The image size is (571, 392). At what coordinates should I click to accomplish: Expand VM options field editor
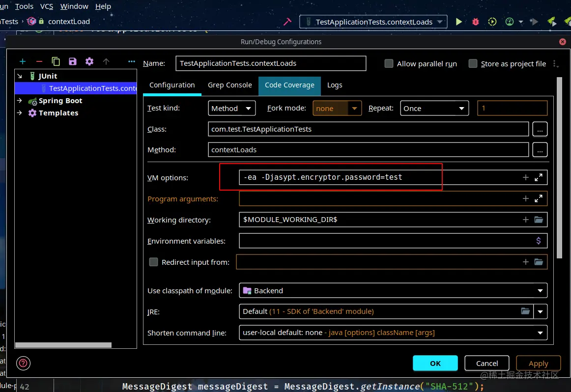(x=539, y=177)
